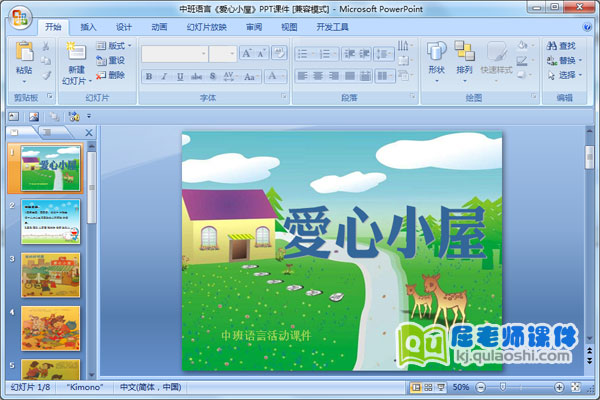
Task: Click the Reset (重设) slide button
Action: click(x=111, y=60)
